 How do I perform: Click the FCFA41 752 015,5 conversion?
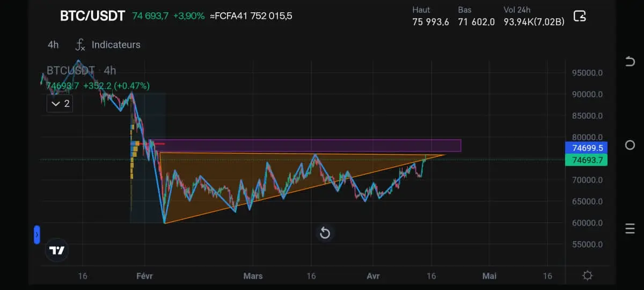[x=251, y=16]
